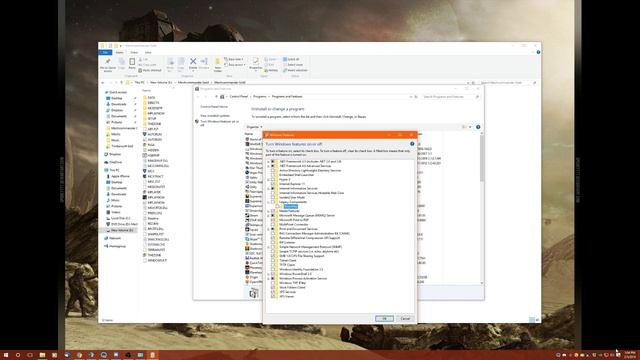Click Cancel in the Windows Features dialog

[405, 318]
